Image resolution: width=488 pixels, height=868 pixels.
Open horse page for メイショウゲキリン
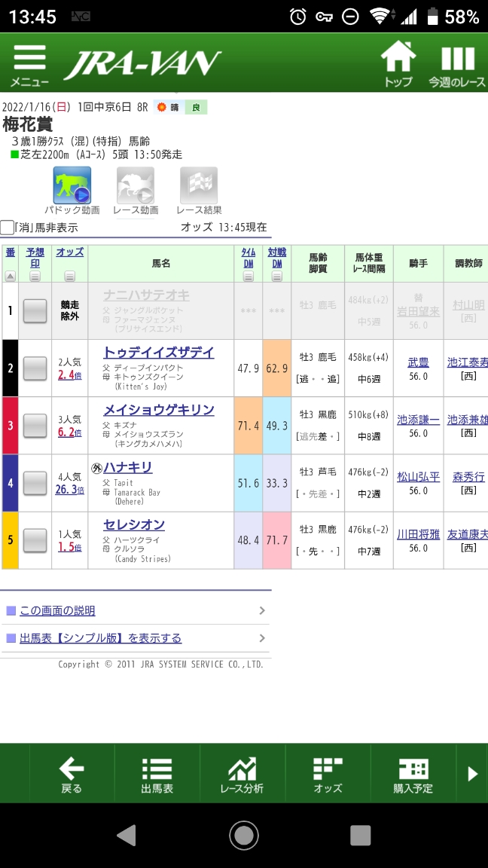tap(158, 410)
